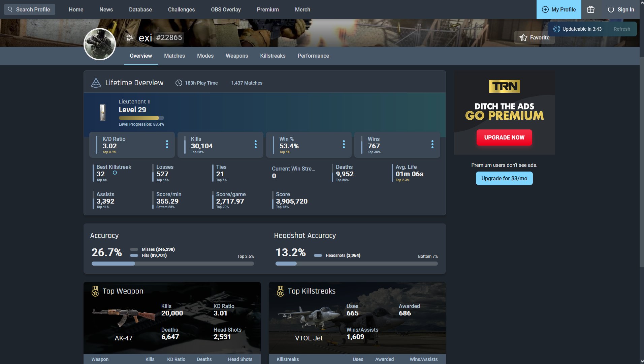Image resolution: width=644 pixels, height=364 pixels.
Task: Switch to the Weapons tab
Action: pyautogui.click(x=237, y=56)
